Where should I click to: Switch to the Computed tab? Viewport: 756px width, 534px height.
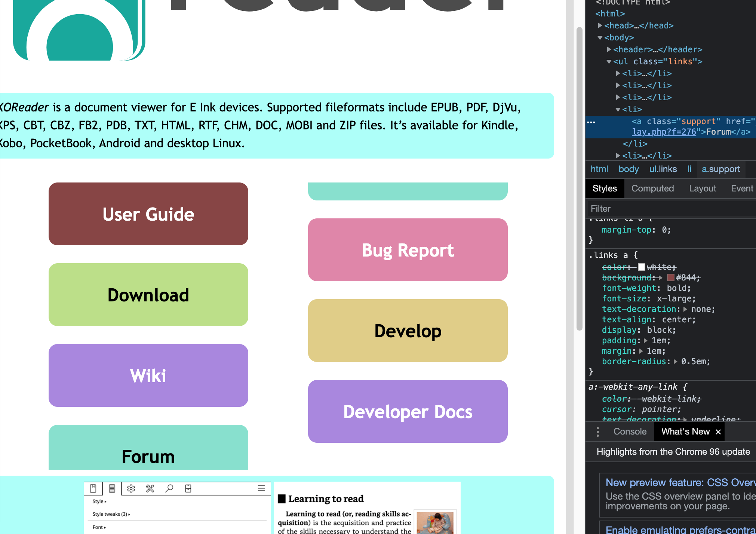[652, 188]
